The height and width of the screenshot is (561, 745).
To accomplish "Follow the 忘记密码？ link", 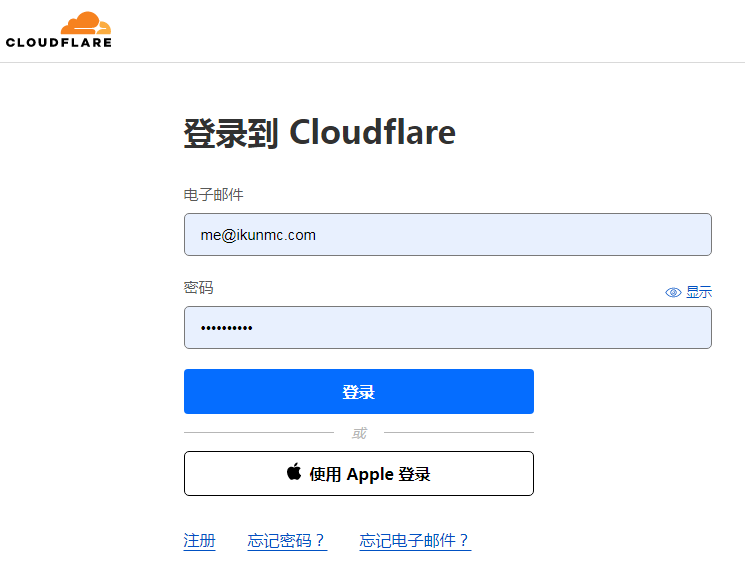I will [287, 541].
